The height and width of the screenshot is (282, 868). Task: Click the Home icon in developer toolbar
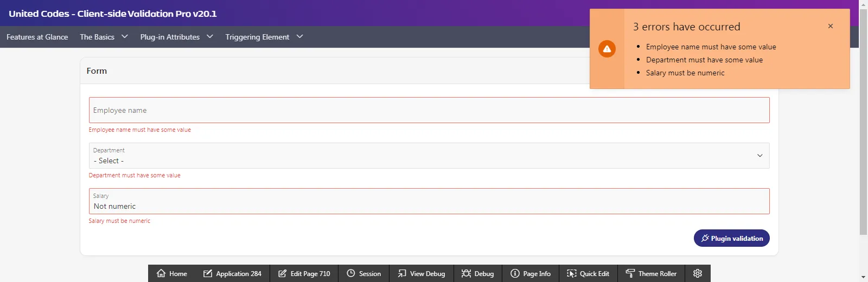point(161,273)
